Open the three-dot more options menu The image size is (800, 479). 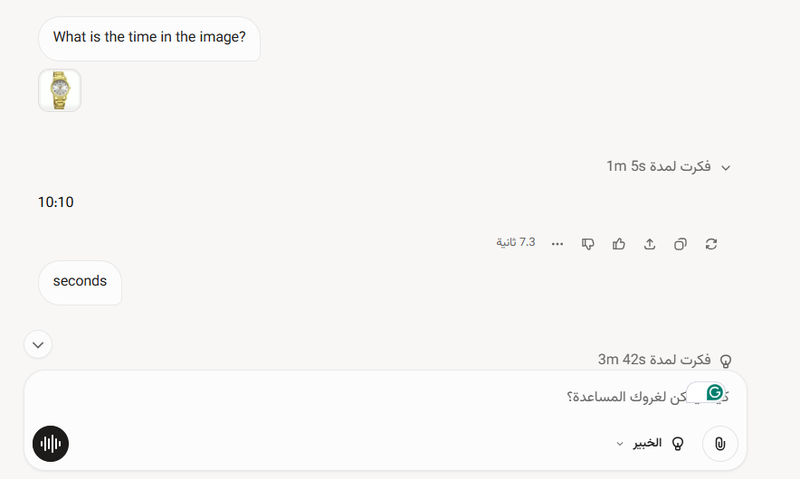(x=557, y=244)
